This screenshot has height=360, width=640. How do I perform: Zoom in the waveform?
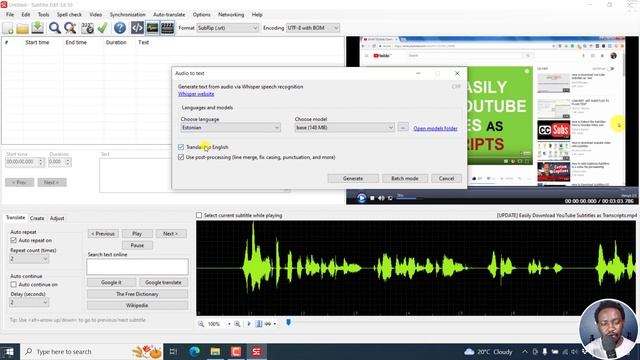[x=237, y=324]
